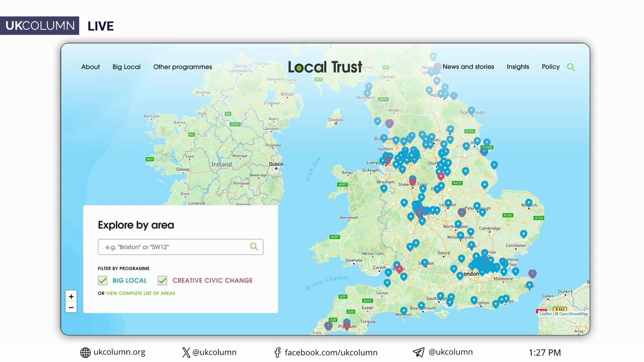Image resolution: width=644 pixels, height=362 pixels.
Task: Select the pink pin near Truro in Cornwall
Action: 328,326
